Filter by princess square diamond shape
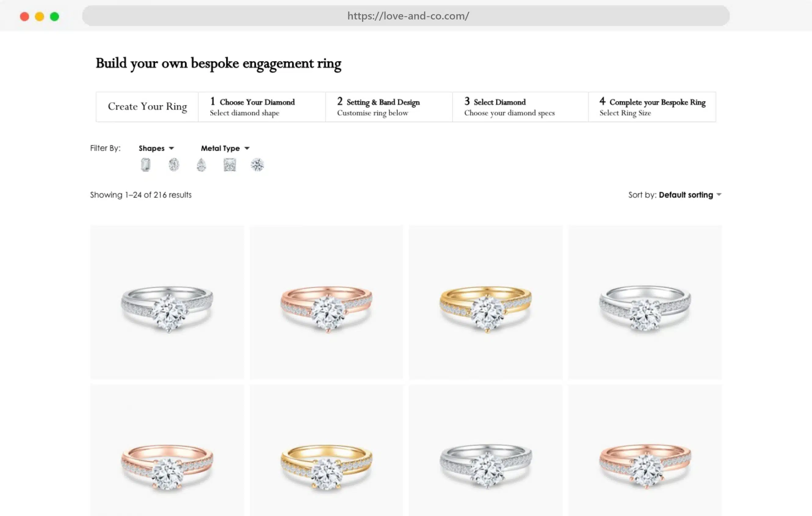The height and width of the screenshot is (516, 812). (230, 165)
